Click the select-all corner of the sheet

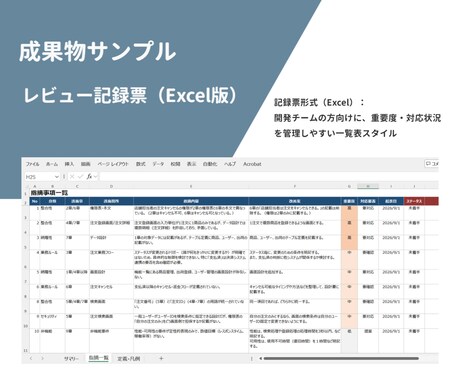(x=26, y=186)
